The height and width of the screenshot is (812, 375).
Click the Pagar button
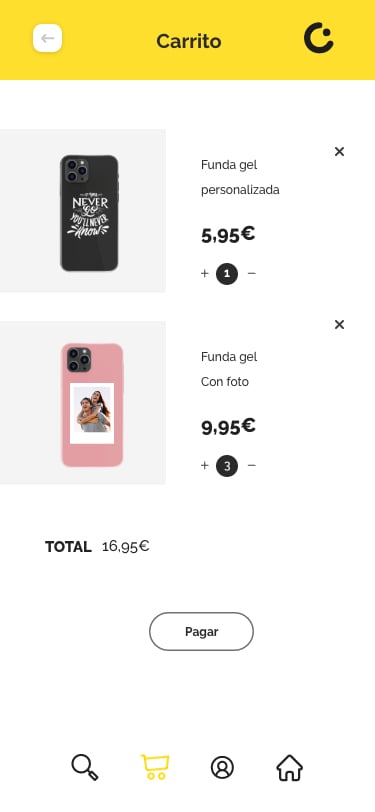pos(201,631)
